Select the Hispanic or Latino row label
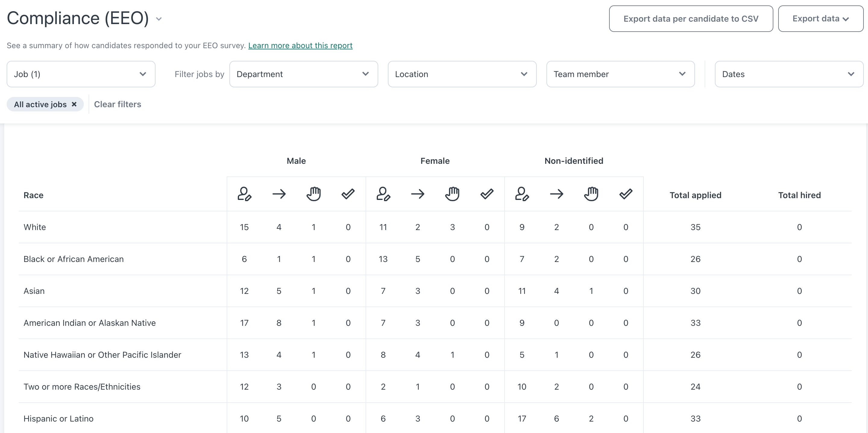This screenshot has height=433, width=868. click(x=59, y=419)
